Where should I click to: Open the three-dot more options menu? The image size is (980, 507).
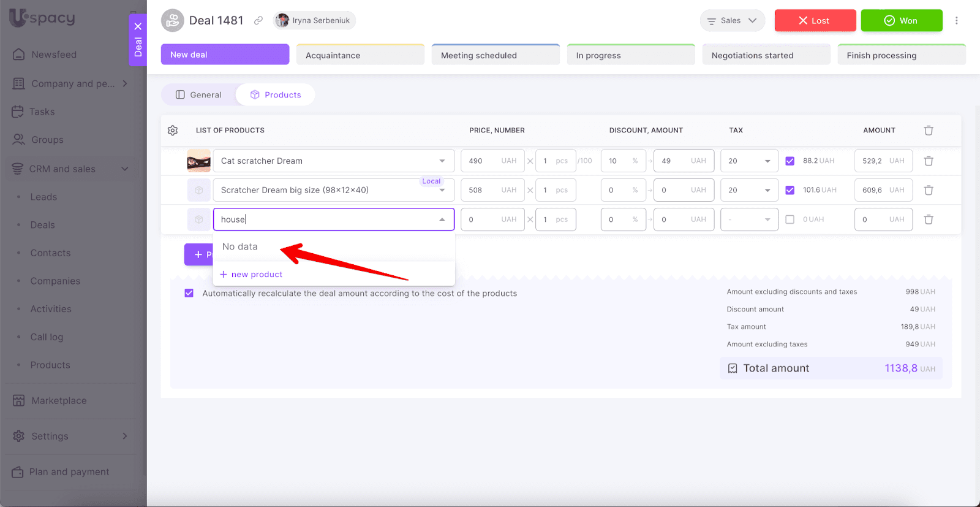pos(956,21)
